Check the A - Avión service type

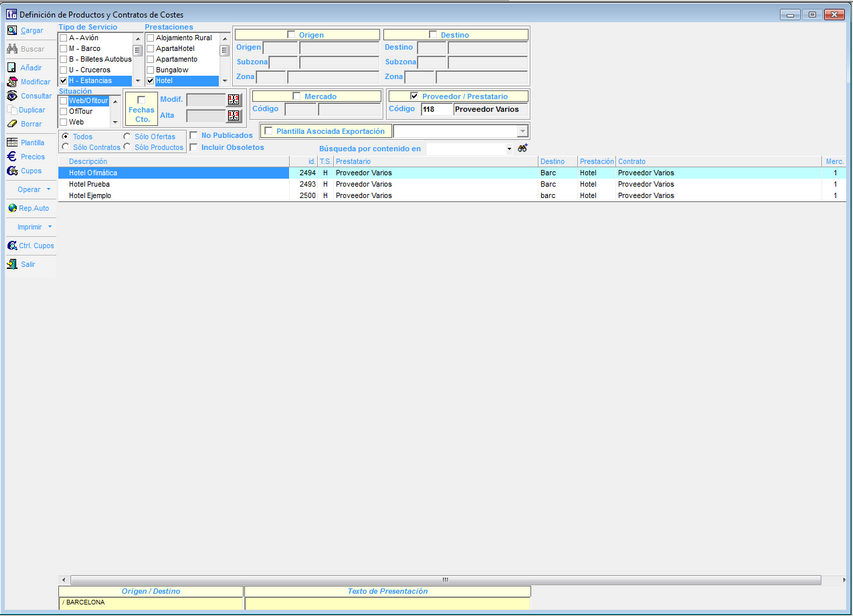(64, 38)
